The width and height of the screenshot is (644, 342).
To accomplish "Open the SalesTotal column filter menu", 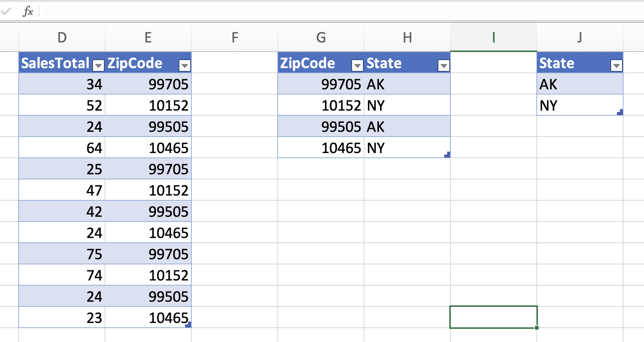I will (98, 65).
